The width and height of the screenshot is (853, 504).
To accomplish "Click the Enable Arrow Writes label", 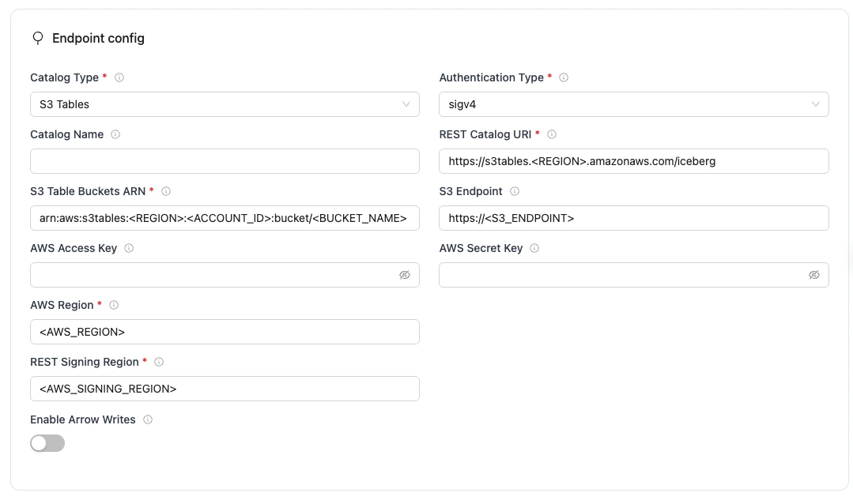I will (x=83, y=419).
